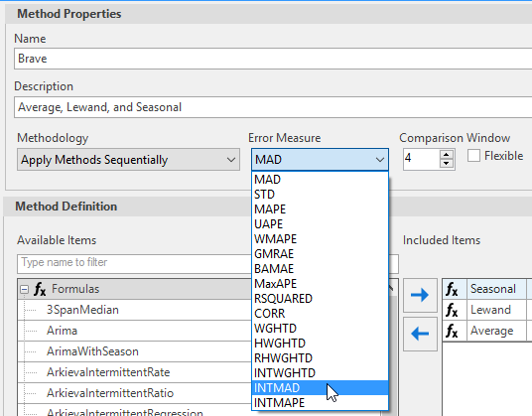The width and height of the screenshot is (532, 416).
Task: Click the fx icon beside Seasonal
Action: click(x=452, y=289)
